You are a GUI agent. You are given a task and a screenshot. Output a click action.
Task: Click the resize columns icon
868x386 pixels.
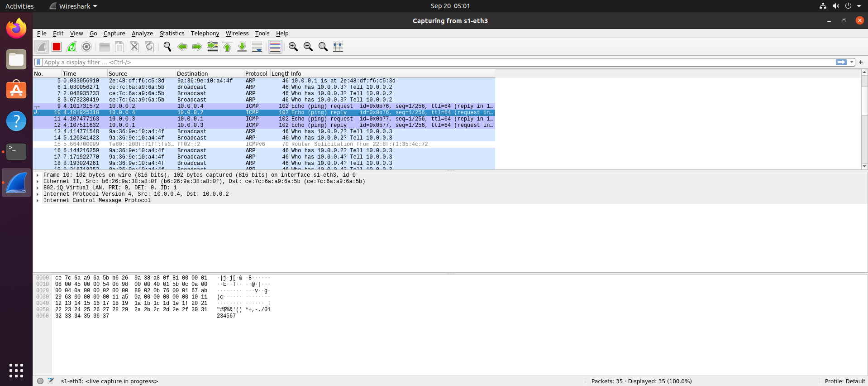[338, 47]
